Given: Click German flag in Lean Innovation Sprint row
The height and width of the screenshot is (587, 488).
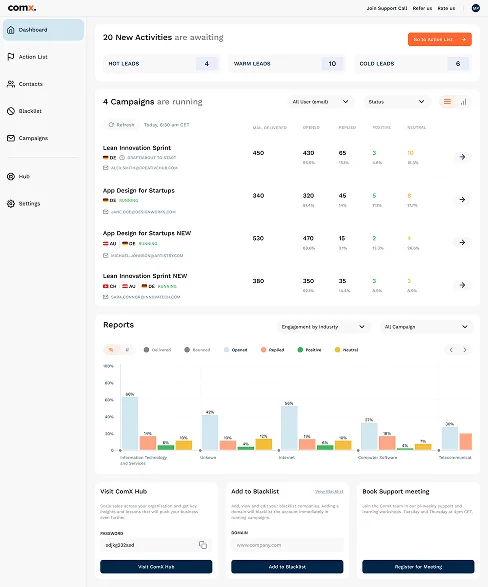Looking at the screenshot, I should coord(106,158).
